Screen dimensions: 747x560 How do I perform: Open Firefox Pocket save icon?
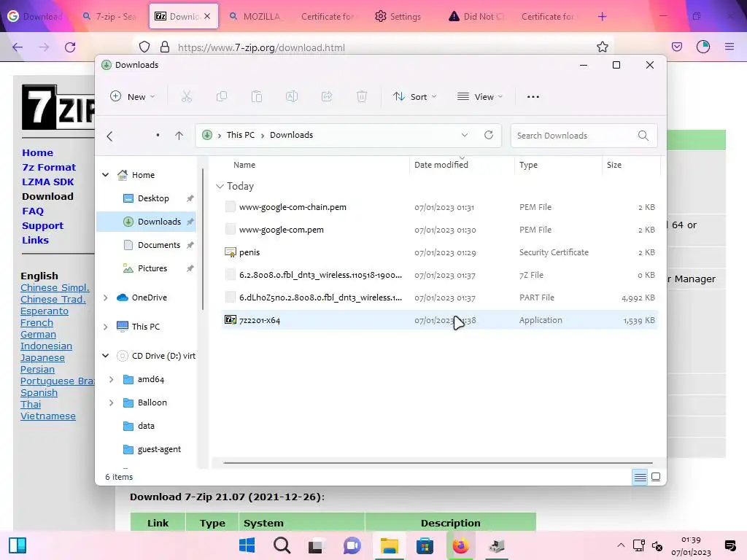pyautogui.click(x=677, y=47)
